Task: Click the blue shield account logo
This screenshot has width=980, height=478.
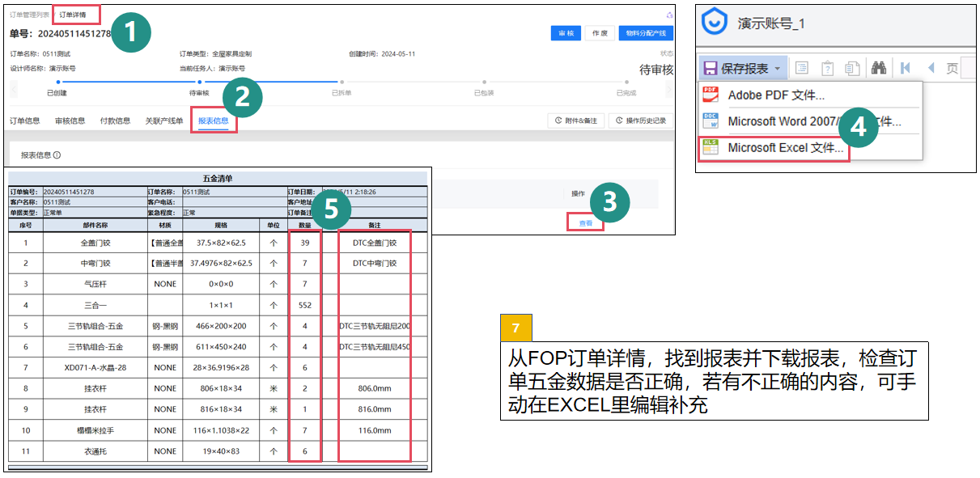Action: (715, 23)
